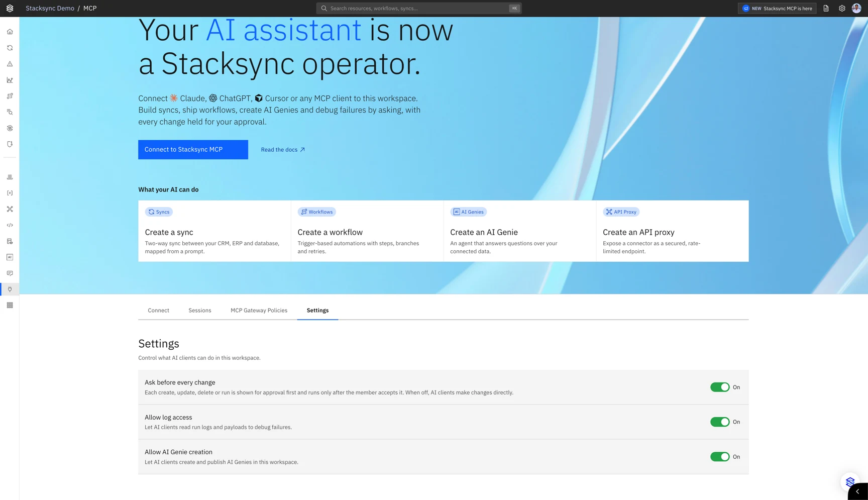
Task: Open the user avatar menu
Action: pos(856,8)
